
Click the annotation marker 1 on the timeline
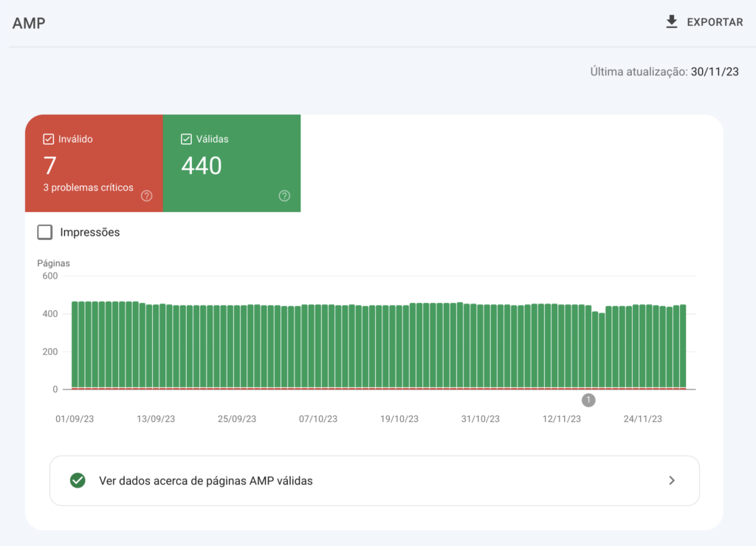[x=588, y=400]
